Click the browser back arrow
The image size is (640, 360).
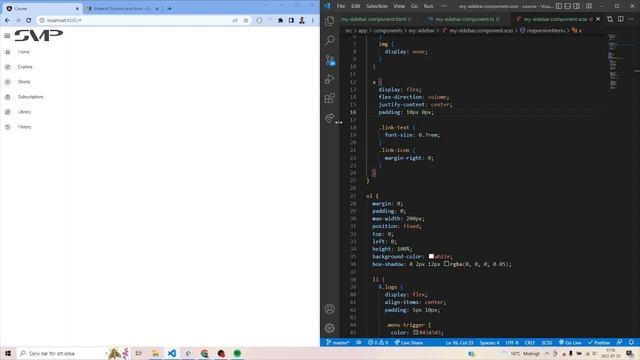7,20
